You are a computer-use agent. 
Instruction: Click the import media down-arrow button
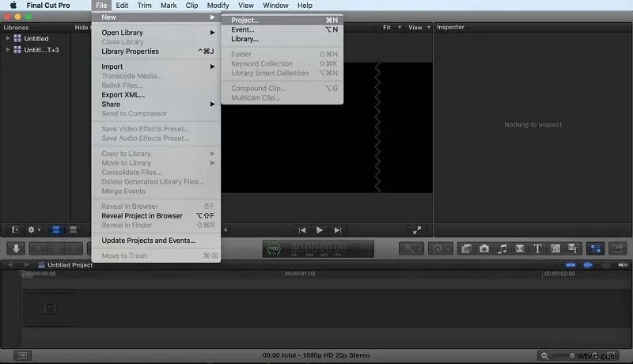pos(16,248)
